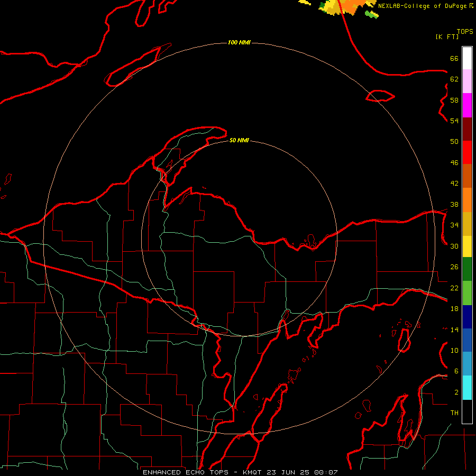Click the '100 NMI' range ring label

point(239,42)
